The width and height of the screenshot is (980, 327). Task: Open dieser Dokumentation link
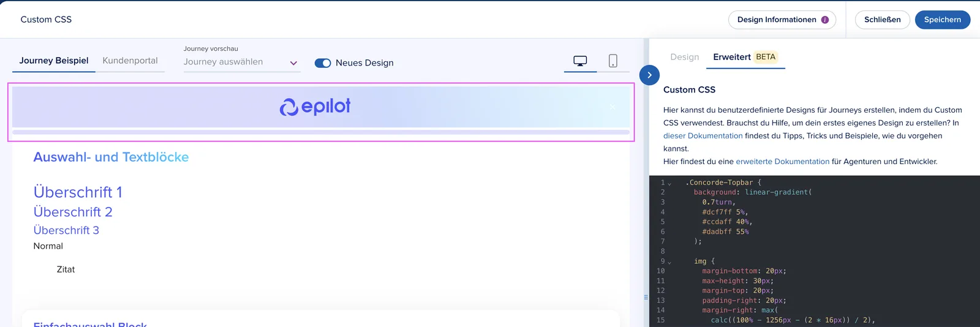click(703, 136)
